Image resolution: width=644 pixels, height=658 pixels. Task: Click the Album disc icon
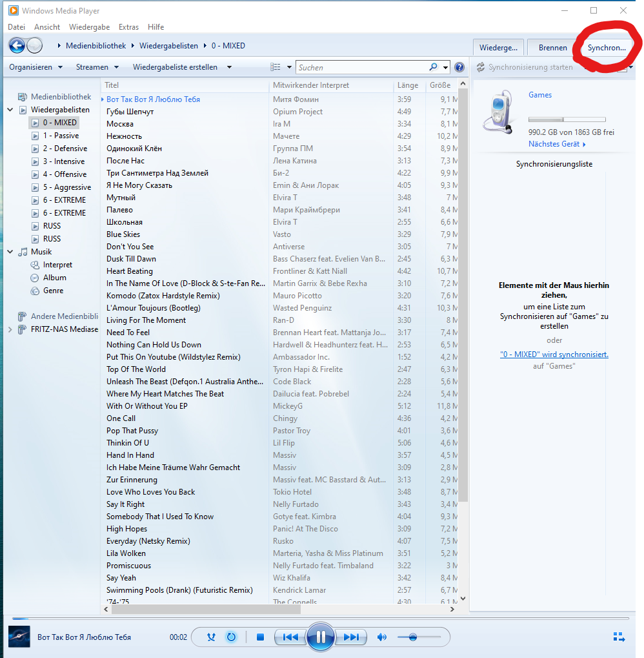35,278
